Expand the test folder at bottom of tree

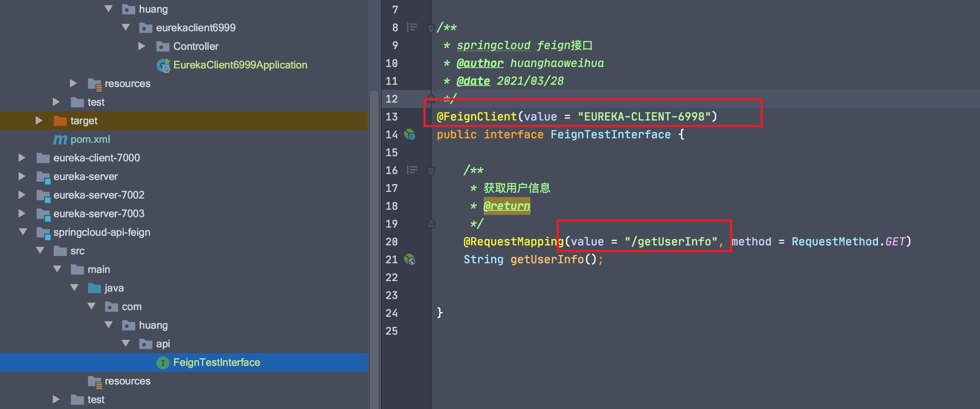tap(56, 399)
